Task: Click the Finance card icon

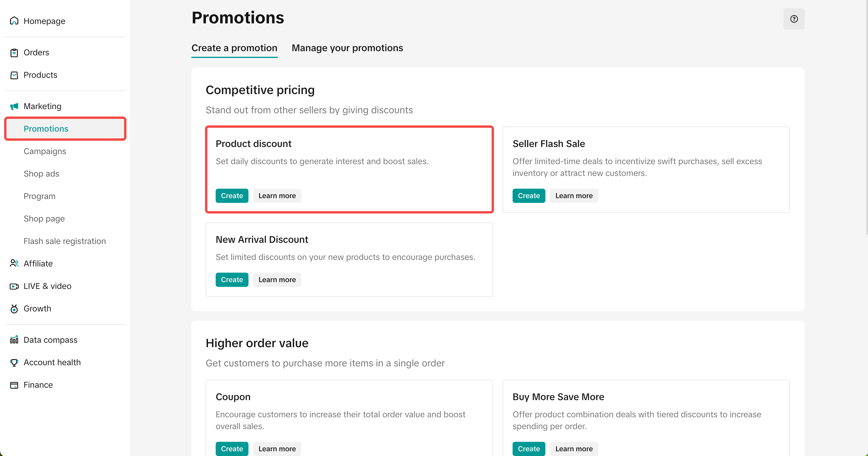Action: 14,385
